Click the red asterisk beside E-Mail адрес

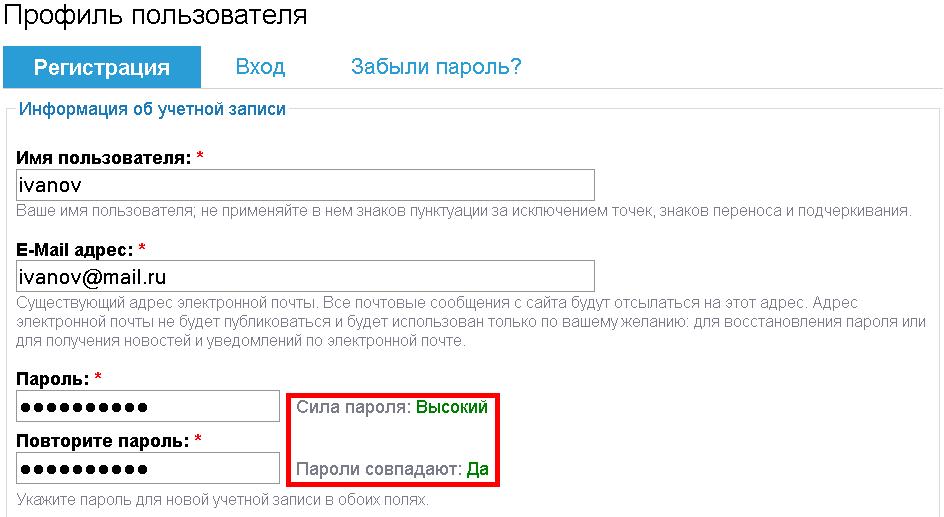coord(142,249)
